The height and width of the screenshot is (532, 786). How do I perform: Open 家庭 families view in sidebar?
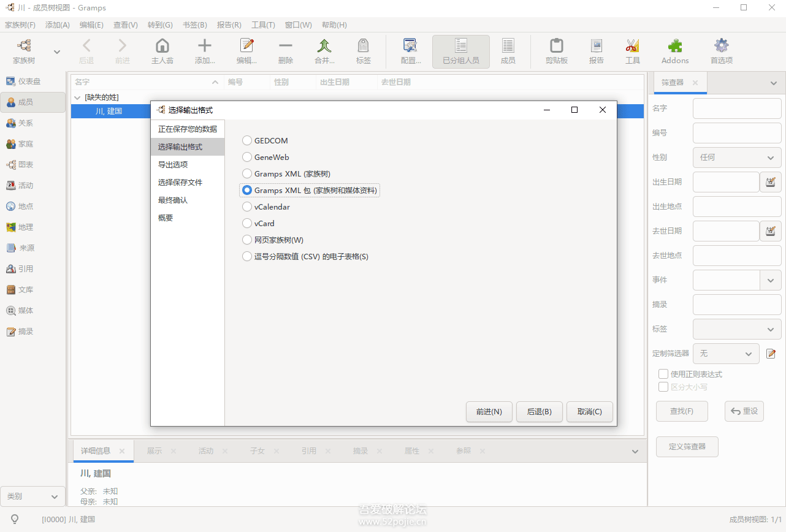pos(25,144)
